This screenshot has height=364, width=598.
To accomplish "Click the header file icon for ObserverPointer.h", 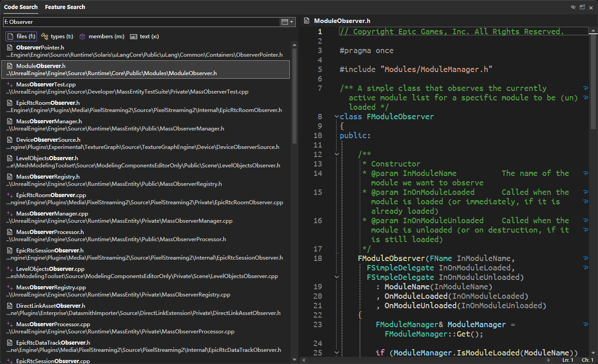I will [10, 47].
